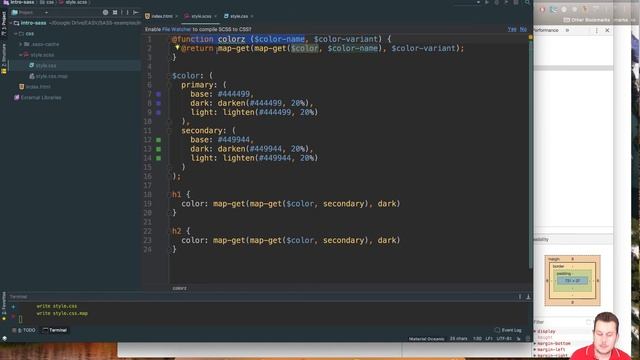Open the Terminal tool window tab
This screenshot has height=360, width=640.
coord(55,330)
